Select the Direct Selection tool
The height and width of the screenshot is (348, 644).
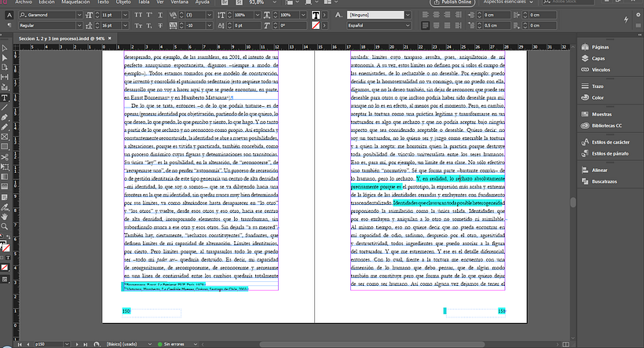tap(5, 58)
